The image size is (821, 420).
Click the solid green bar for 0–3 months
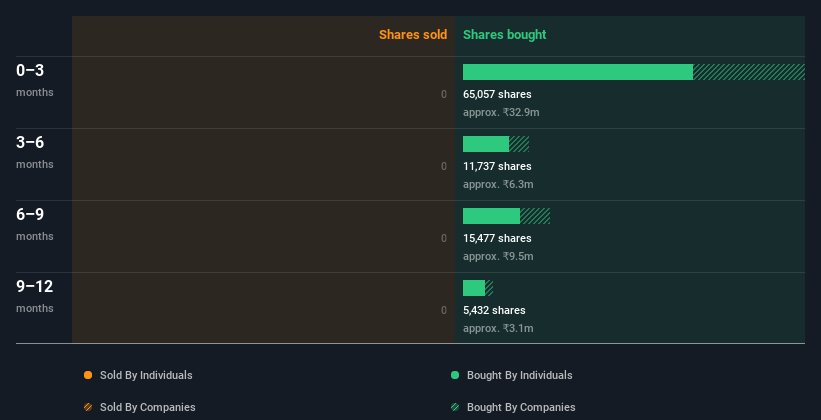[x=578, y=72]
